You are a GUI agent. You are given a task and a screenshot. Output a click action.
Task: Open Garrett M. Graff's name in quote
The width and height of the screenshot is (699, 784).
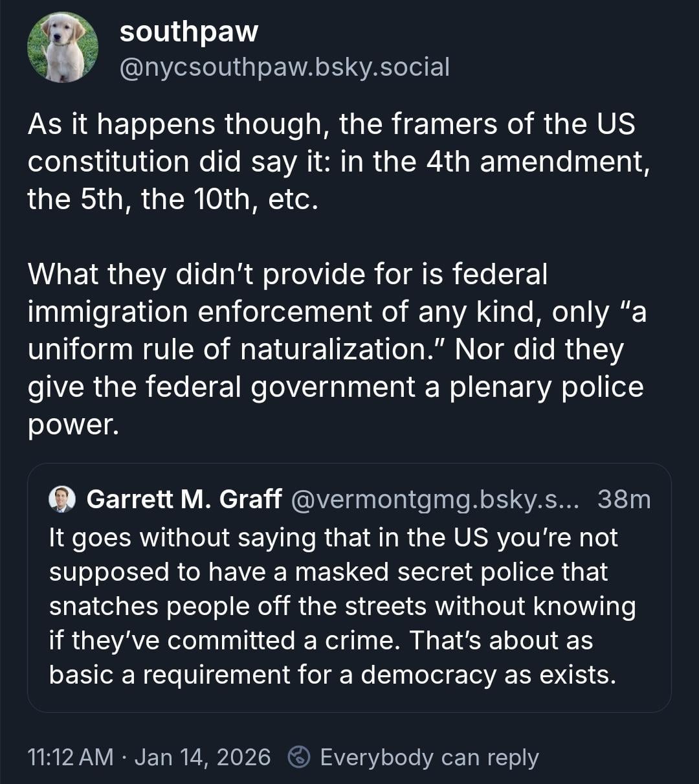(x=184, y=499)
